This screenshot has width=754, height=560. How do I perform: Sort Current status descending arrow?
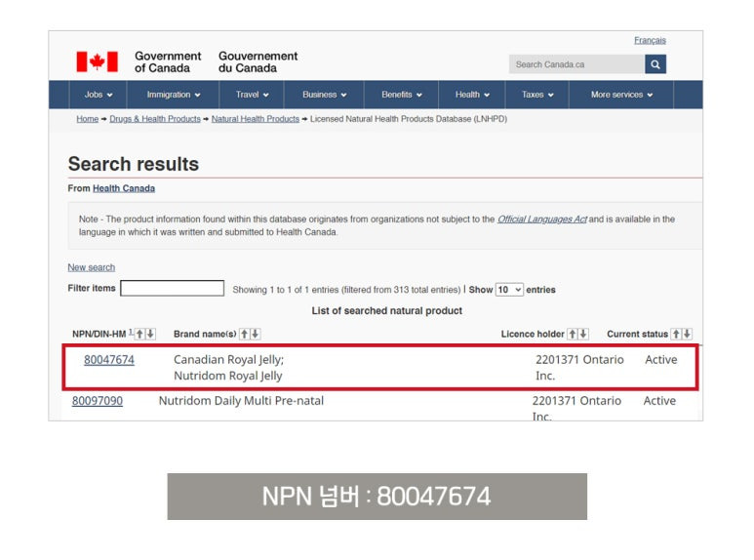pos(687,334)
